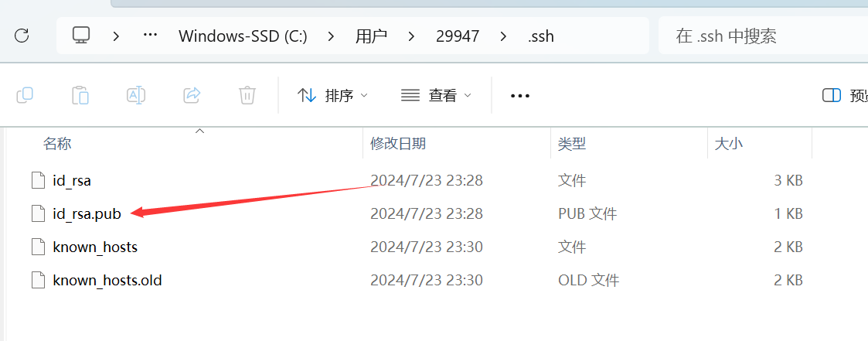Select the id_rsa.pub file
This screenshot has width=868, height=341.
[87, 214]
